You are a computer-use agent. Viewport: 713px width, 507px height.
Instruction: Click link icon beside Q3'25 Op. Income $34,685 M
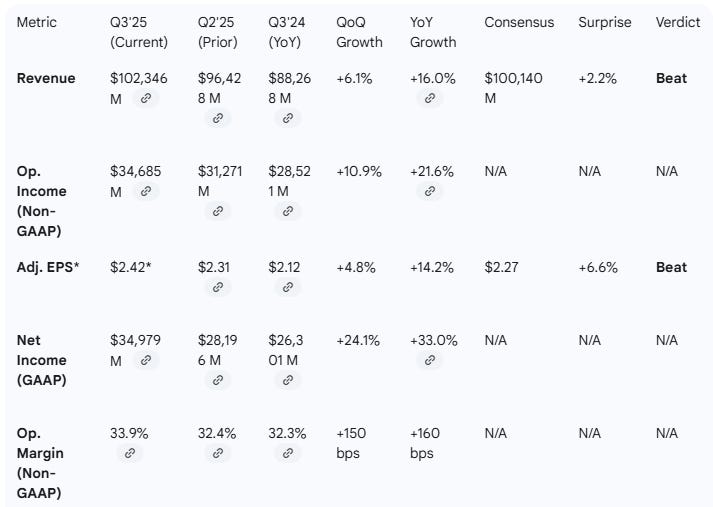pos(146,191)
